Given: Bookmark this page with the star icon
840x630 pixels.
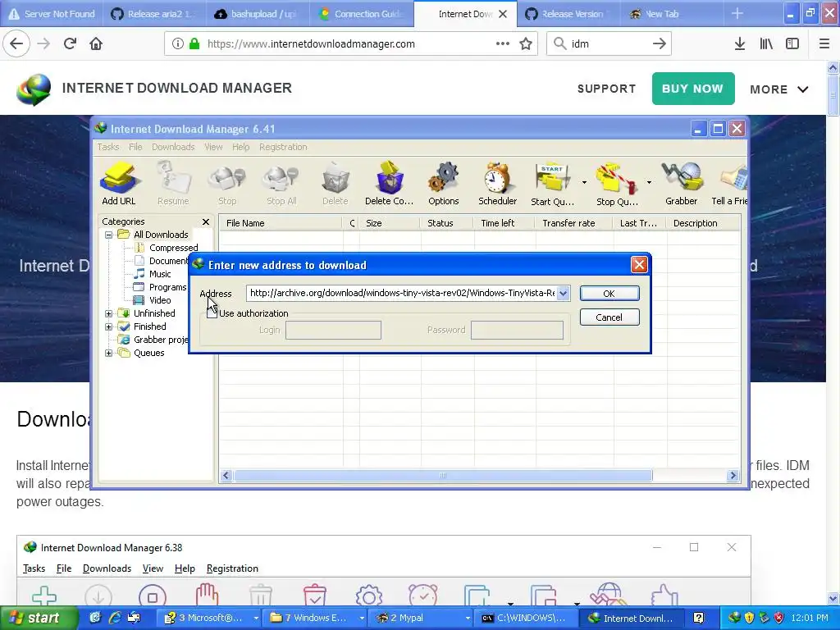Looking at the screenshot, I should tap(526, 44).
